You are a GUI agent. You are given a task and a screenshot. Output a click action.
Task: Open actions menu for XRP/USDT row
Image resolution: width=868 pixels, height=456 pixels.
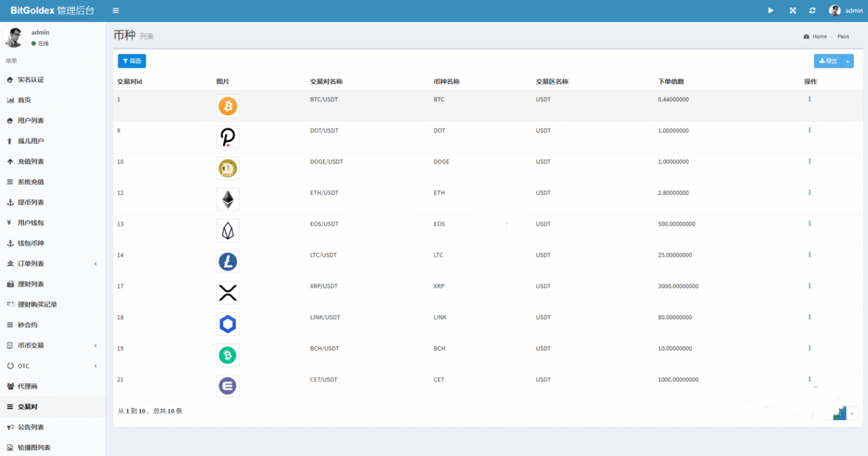(809, 286)
